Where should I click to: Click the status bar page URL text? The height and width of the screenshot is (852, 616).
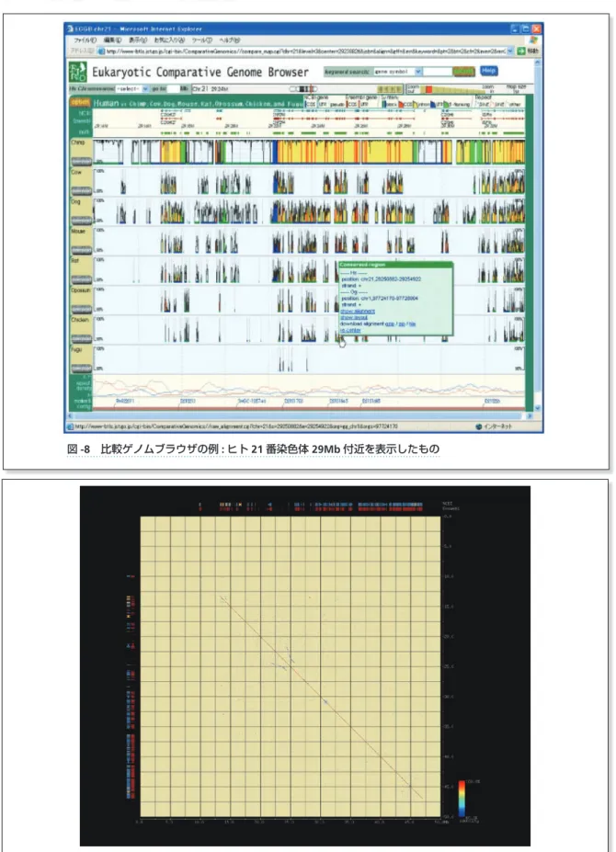click(x=236, y=426)
